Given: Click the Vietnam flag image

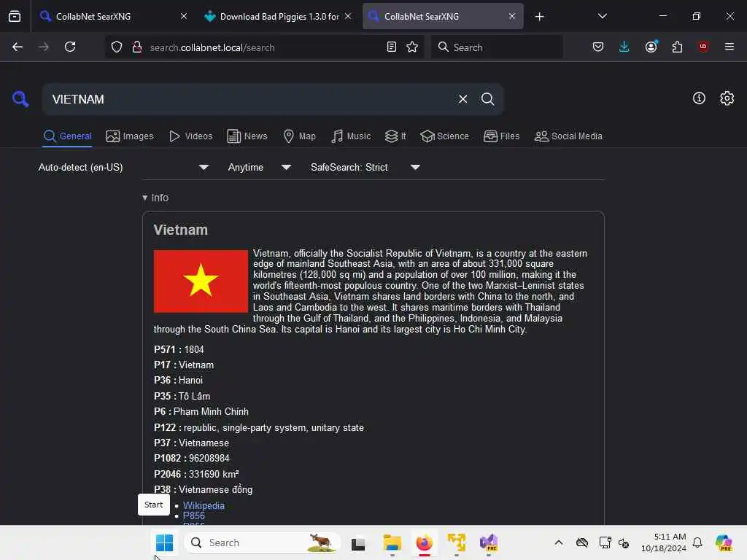Looking at the screenshot, I should (x=201, y=281).
